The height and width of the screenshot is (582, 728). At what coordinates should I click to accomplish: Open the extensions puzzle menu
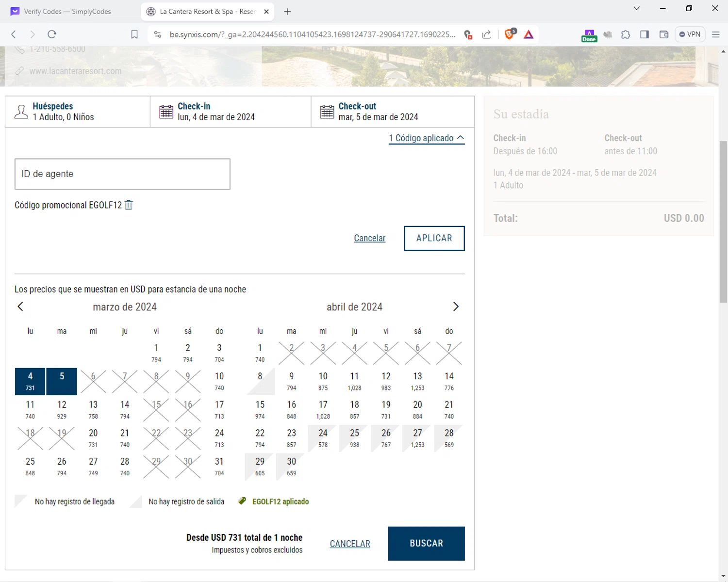point(626,34)
